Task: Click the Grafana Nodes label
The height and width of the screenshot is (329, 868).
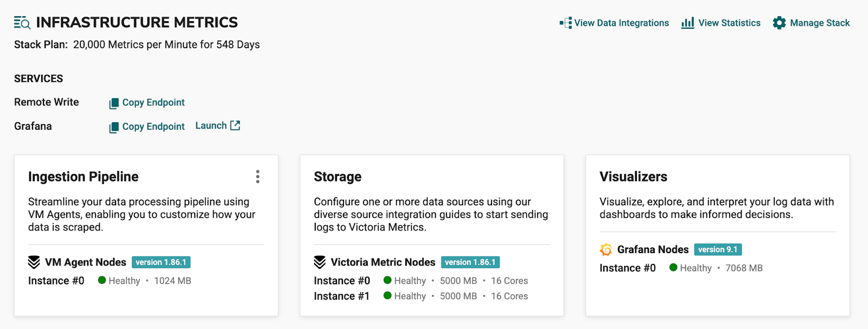Action: 653,250
